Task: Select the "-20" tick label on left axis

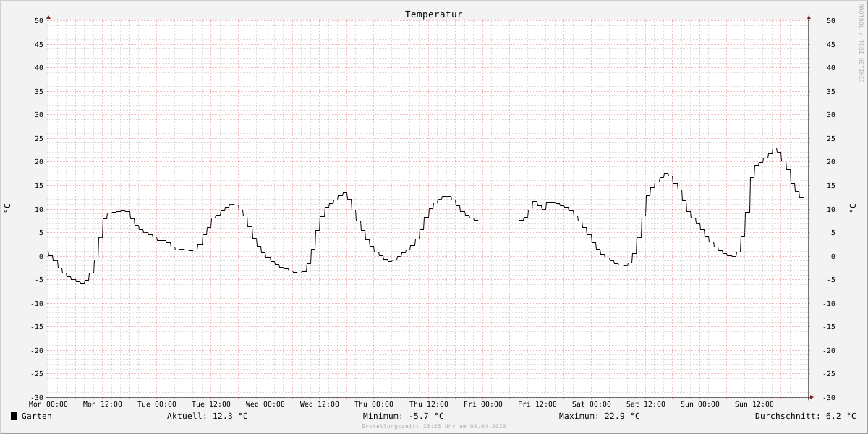Action: pos(37,350)
